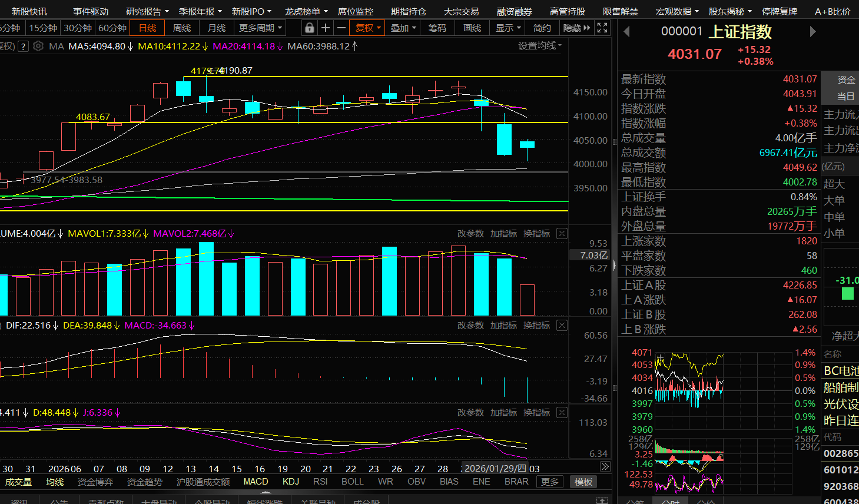Select the 日线 daily period
Image resolution: width=859 pixels, height=504 pixels.
click(147, 28)
